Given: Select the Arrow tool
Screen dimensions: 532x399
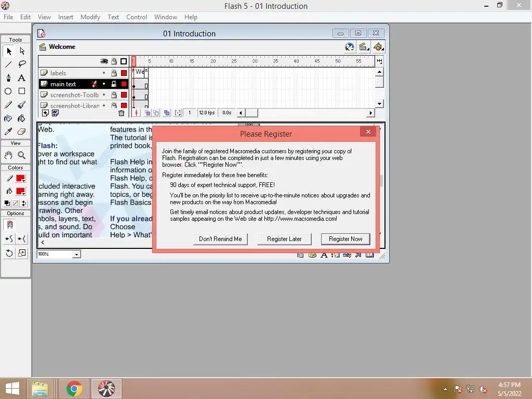Looking at the screenshot, I should 9,51.
